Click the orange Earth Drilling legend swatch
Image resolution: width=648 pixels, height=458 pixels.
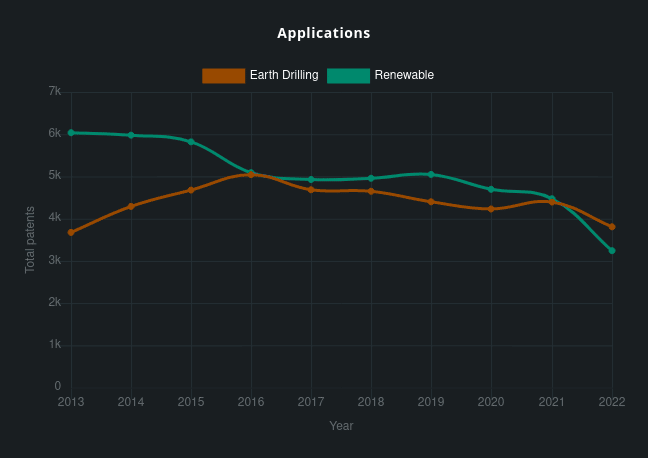[223, 75]
